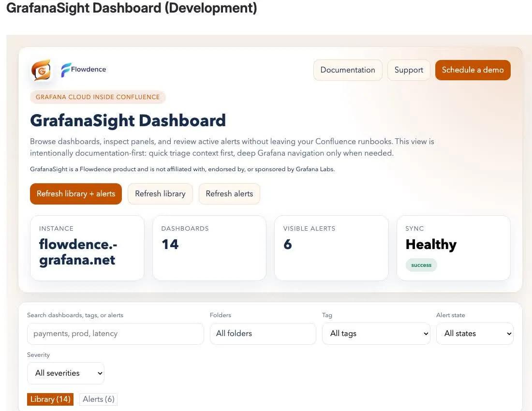The image size is (532, 411).
Task: Open the Documentation button
Action: (348, 70)
